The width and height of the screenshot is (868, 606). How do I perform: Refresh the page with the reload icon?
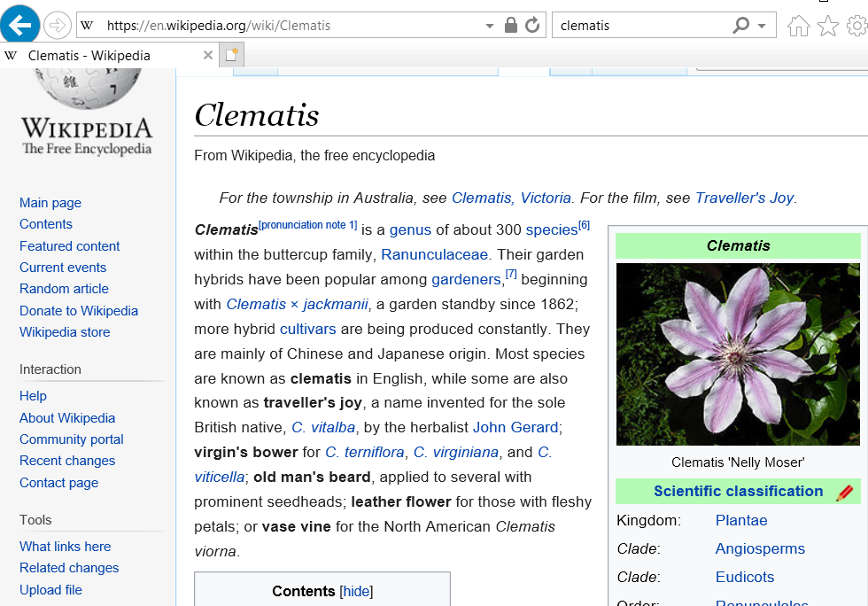532,25
